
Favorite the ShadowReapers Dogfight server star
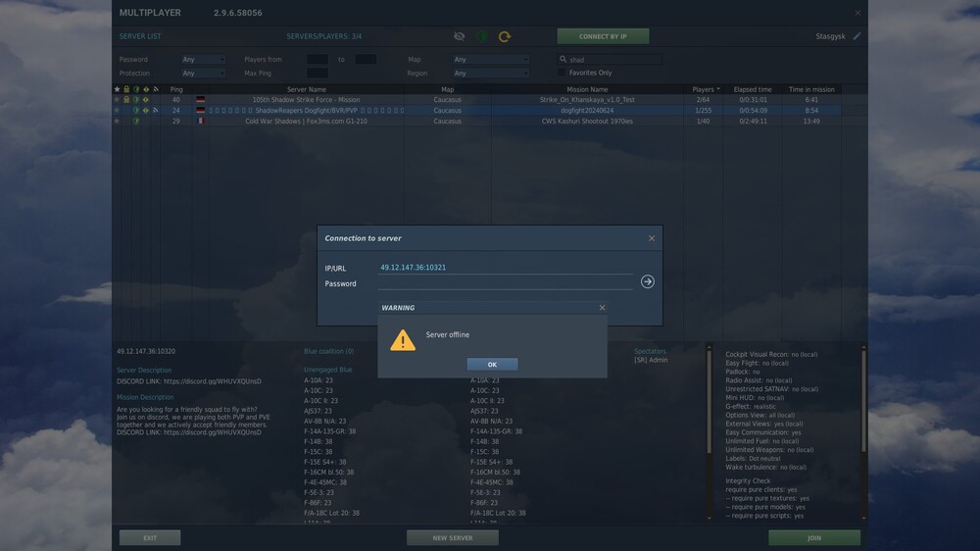[x=117, y=110]
